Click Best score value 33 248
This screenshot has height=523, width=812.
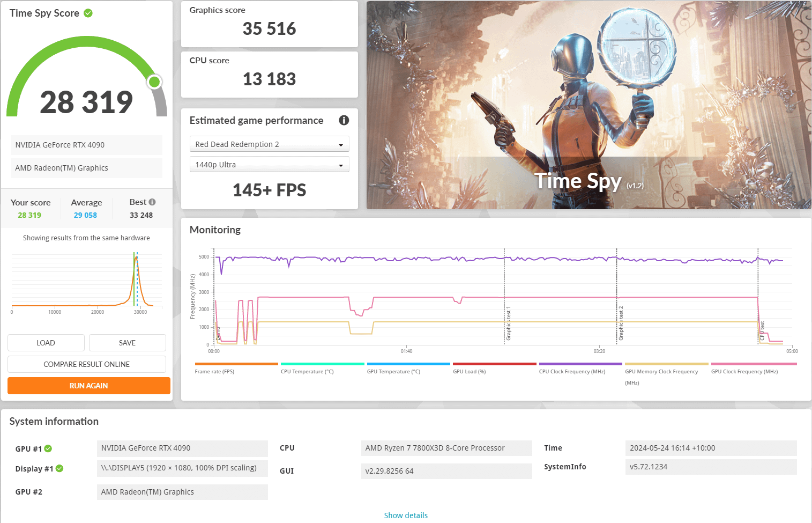[x=141, y=215]
